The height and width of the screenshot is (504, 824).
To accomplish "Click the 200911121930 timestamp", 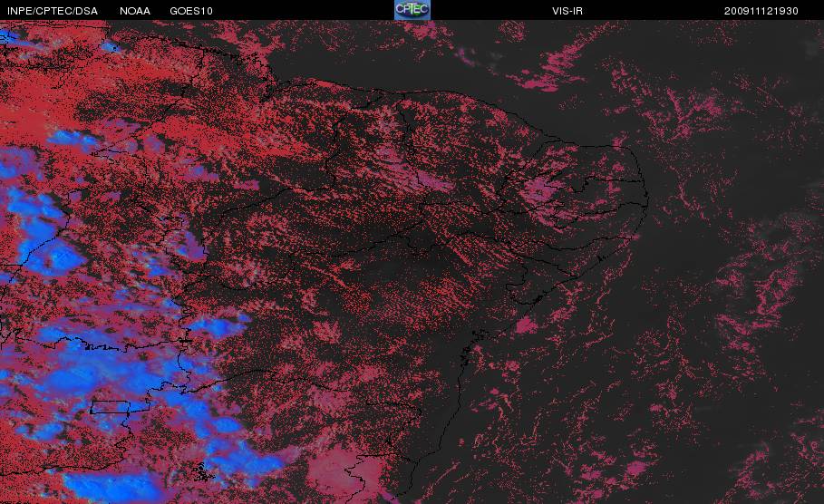I will pos(761,11).
